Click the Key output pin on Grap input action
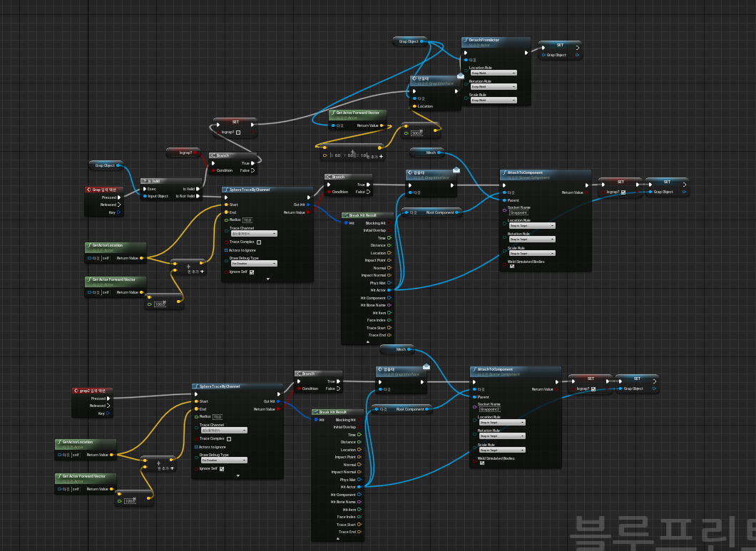This screenshot has width=756, height=551. tap(118, 212)
